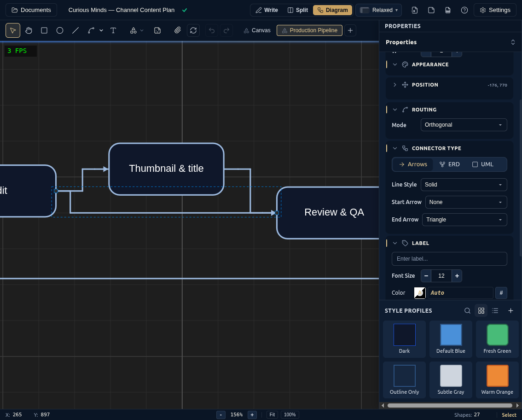The width and height of the screenshot is (522, 420).
Task: Apply the Dark style profile
Action: (404, 339)
